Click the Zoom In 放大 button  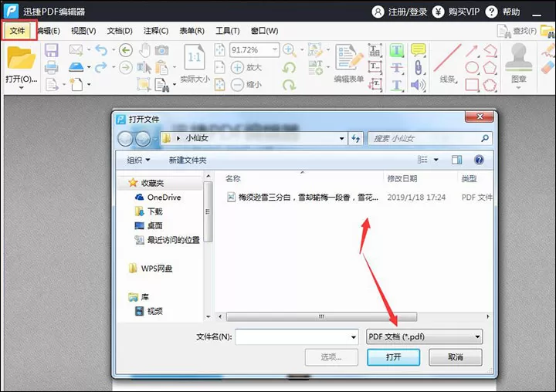click(246, 67)
